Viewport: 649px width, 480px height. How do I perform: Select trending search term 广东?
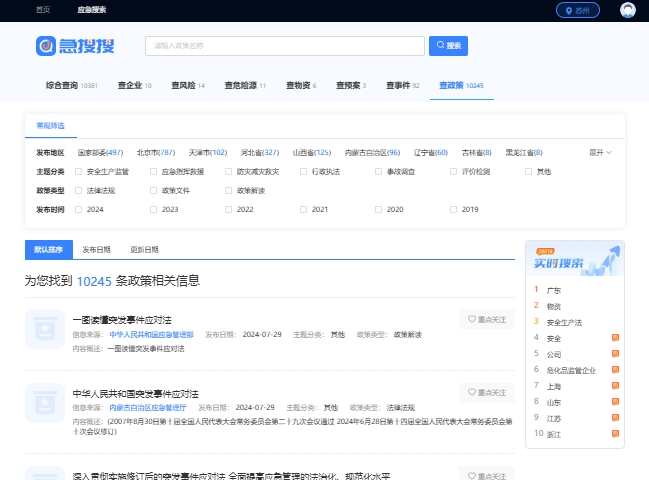(554, 290)
